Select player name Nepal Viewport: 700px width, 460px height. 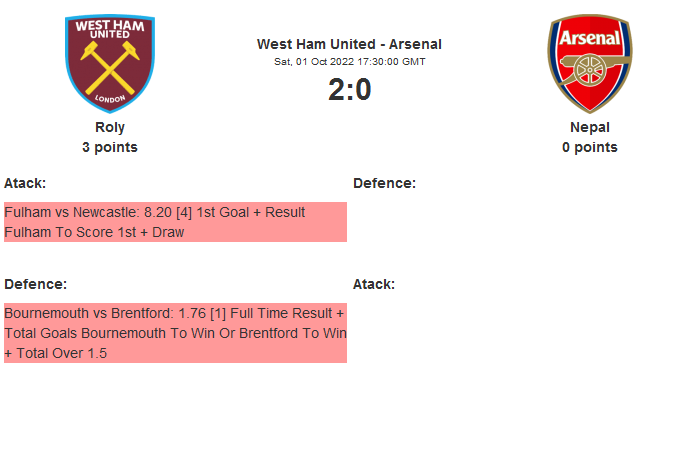coord(589,127)
